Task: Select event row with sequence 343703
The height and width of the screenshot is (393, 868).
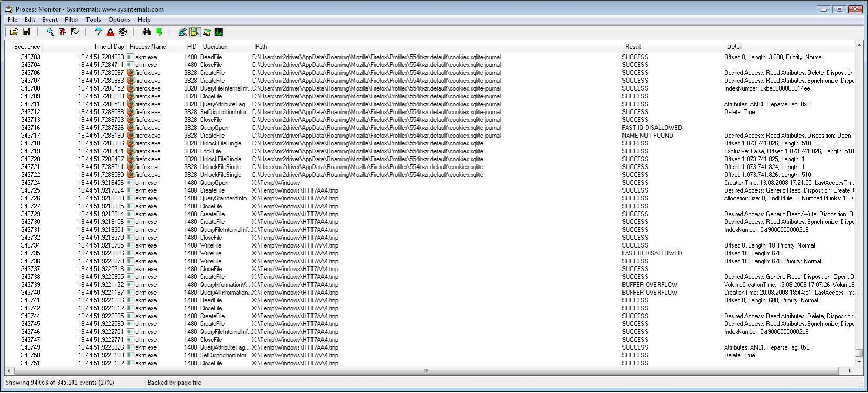Action: coord(430,57)
